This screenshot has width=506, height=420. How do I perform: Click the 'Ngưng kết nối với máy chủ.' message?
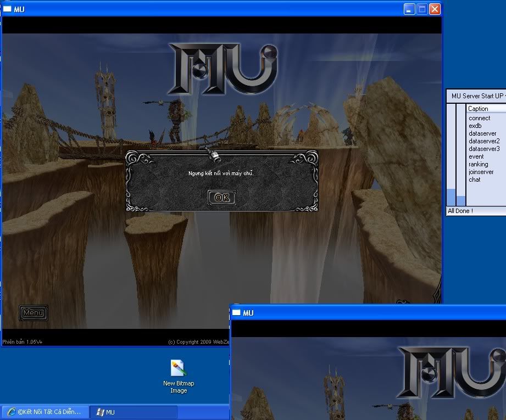(x=221, y=173)
